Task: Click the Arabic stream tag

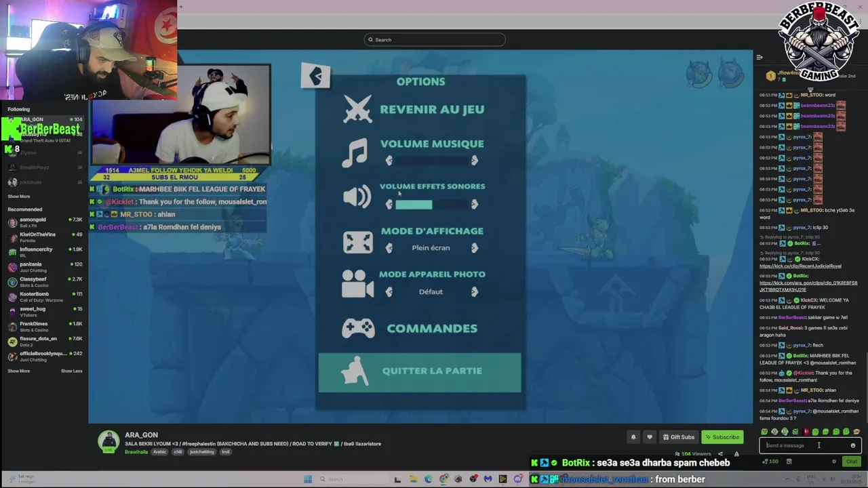Action: pos(159,452)
